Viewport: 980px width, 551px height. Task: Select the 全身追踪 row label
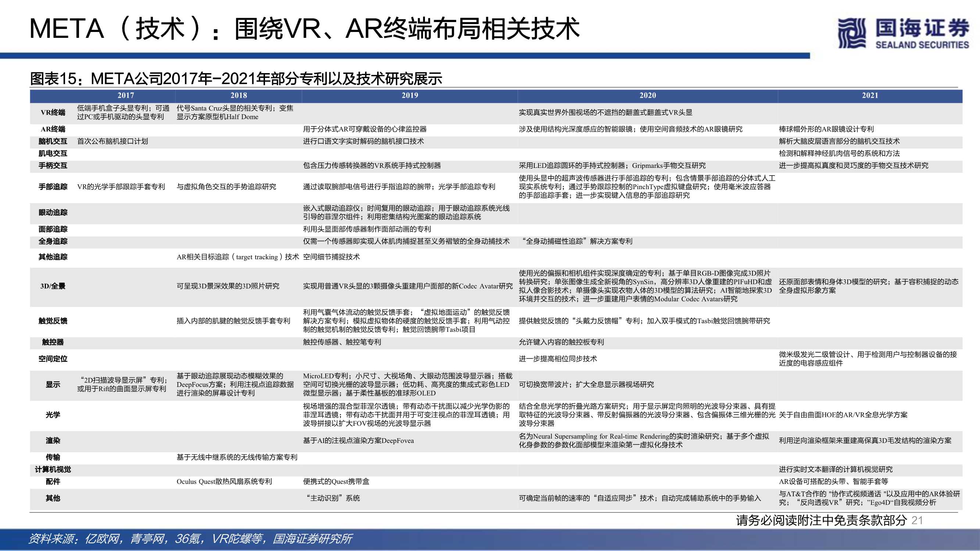[53, 241]
